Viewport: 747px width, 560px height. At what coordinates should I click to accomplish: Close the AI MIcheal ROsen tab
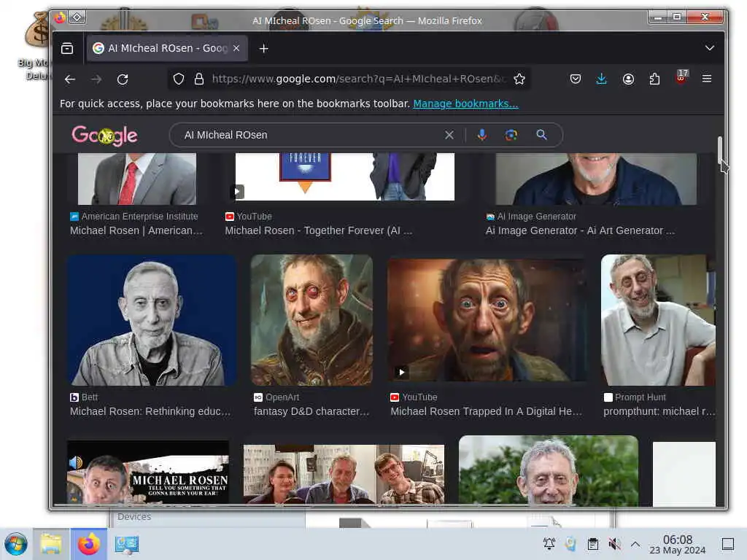coord(236,48)
